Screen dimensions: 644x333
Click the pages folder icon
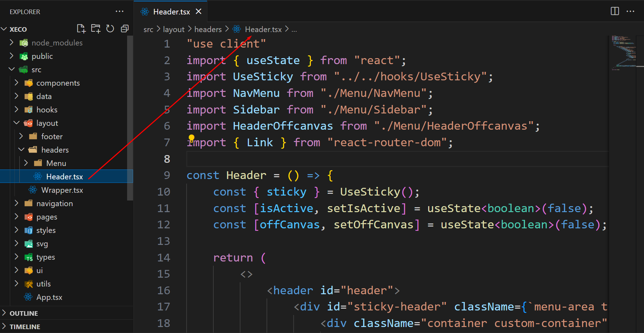click(x=29, y=217)
